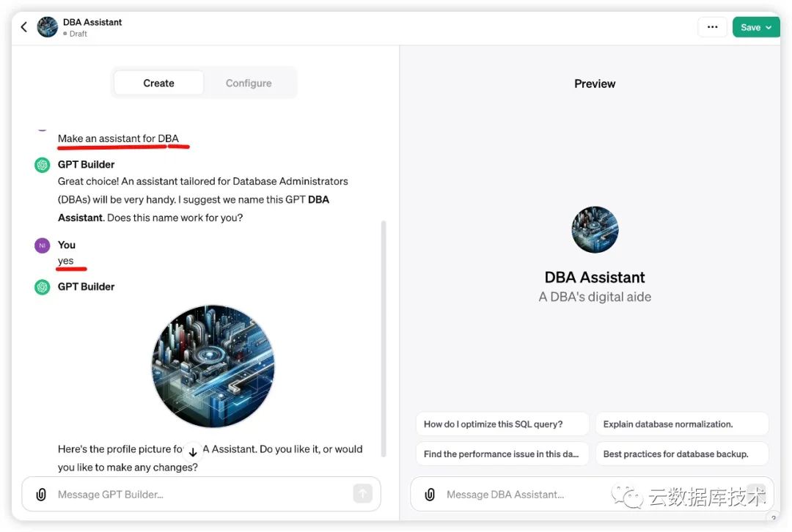Expand the Save dropdown button
Screen dimensions: 792x532
point(755,27)
